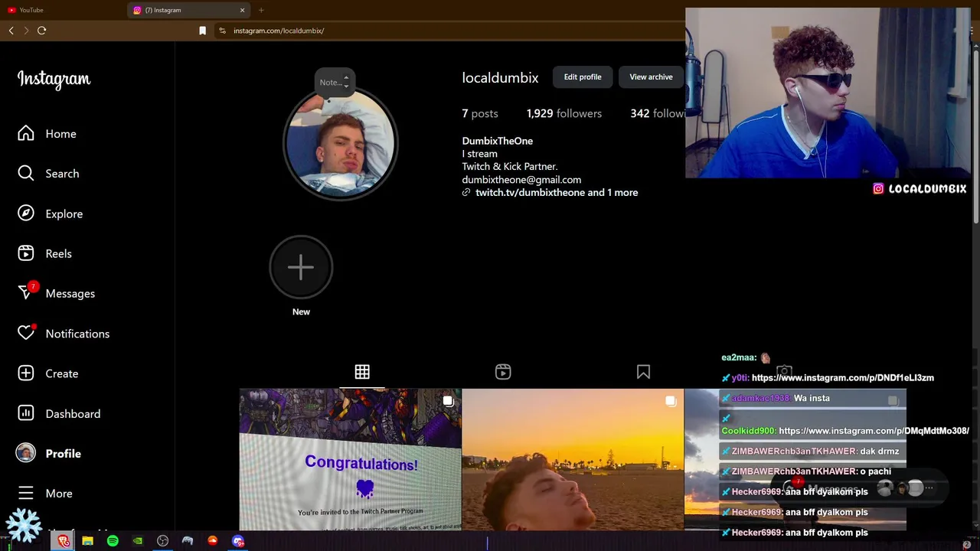Click the bookmark icon in address bar
The image size is (980, 551).
tap(202, 31)
